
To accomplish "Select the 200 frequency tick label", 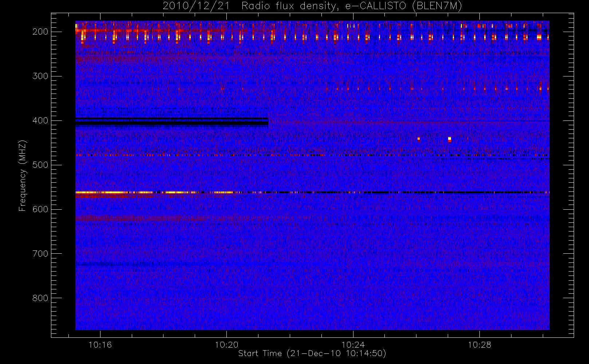I will click(x=40, y=32).
